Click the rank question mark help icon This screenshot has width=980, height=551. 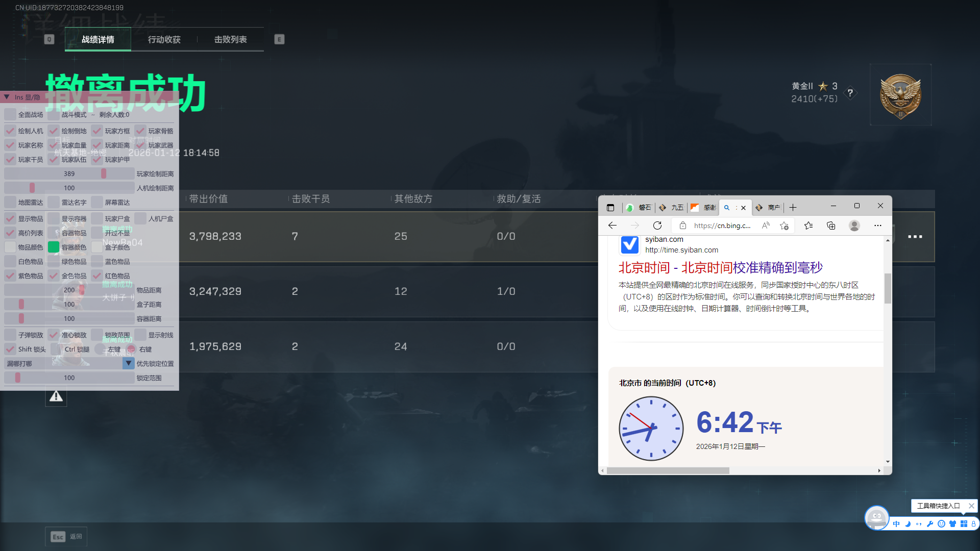coord(850,93)
